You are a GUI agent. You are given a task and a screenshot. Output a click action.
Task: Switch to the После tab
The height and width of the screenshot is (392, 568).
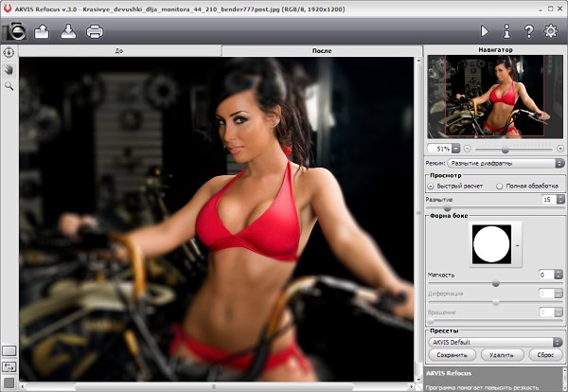[x=322, y=48]
